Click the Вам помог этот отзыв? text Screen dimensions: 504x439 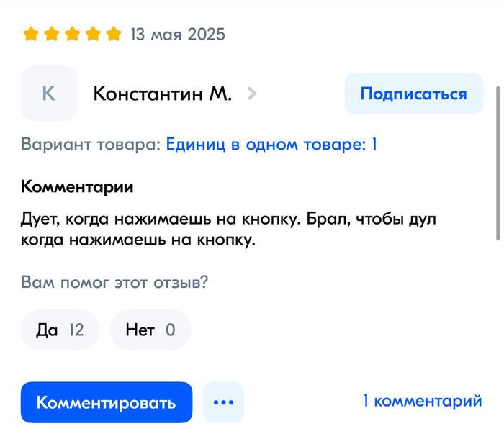[114, 281]
